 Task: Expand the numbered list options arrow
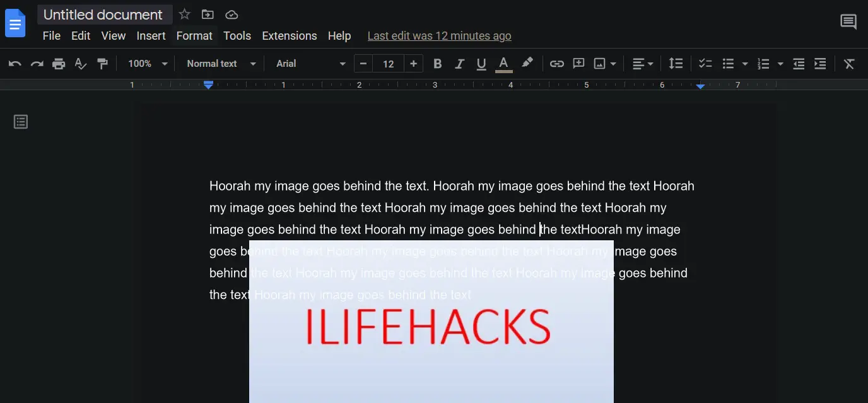(780, 64)
